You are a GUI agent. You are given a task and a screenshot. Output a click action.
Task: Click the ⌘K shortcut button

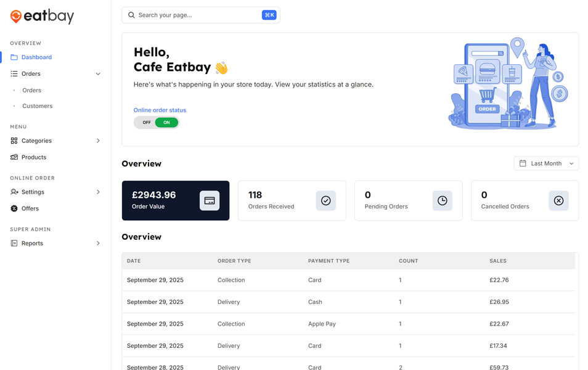(269, 15)
